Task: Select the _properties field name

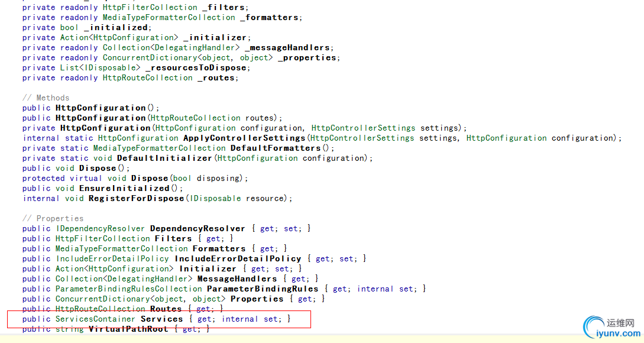Action: pos(307,57)
